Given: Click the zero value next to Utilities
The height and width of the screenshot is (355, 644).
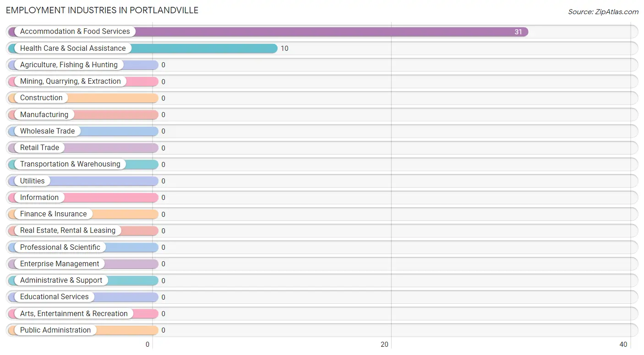Looking at the screenshot, I should tap(163, 181).
